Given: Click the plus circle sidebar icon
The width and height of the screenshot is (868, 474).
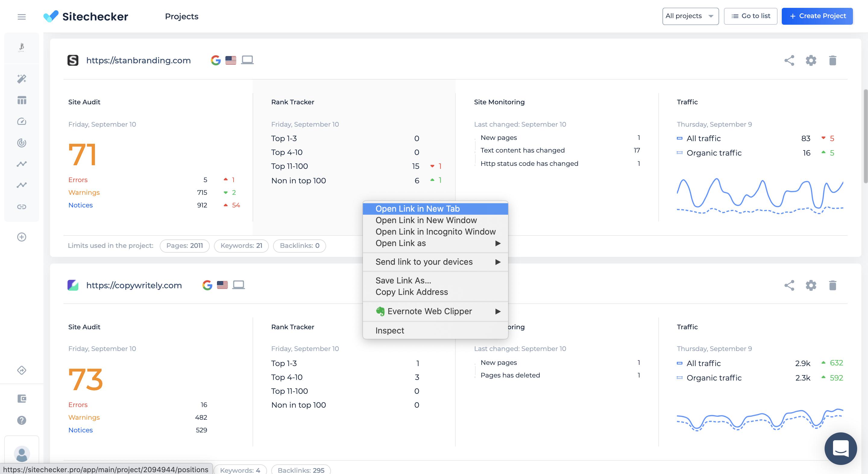Looking at the screenshot, I should (x=22, y=237).
